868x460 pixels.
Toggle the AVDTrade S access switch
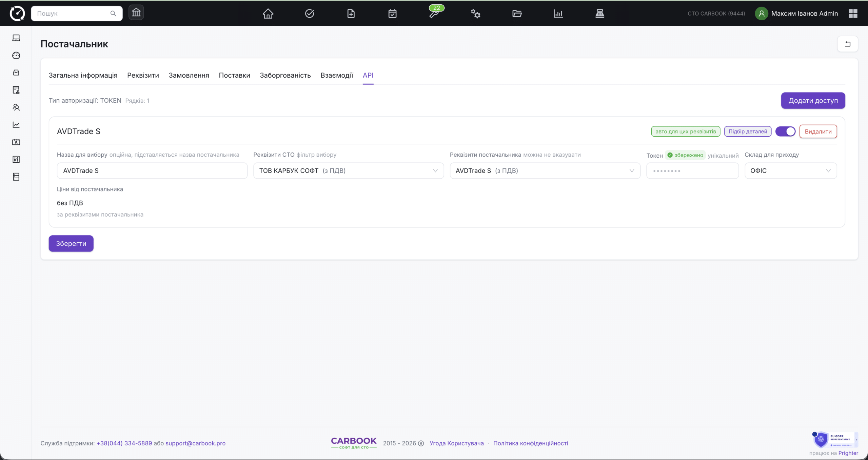(785, 132)
